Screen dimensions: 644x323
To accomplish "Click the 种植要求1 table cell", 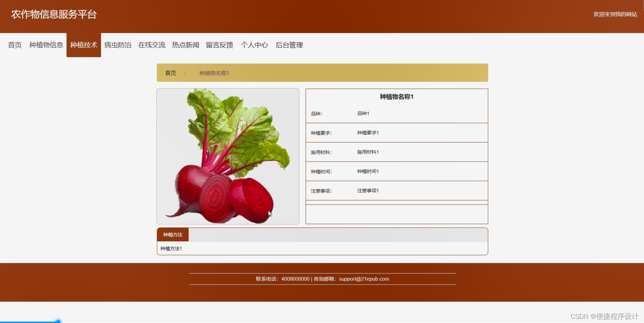I will coord(368,133).
